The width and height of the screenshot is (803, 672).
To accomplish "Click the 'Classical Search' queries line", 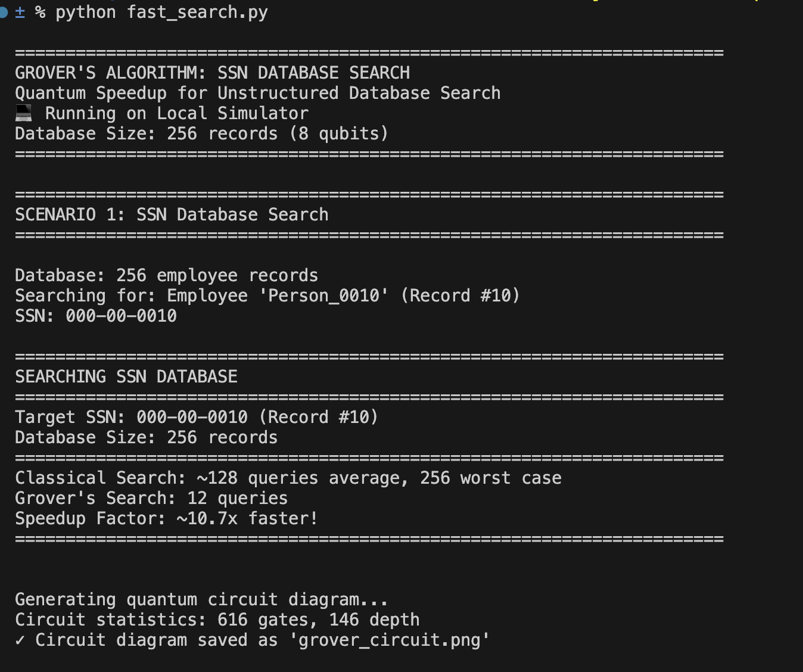I will click(x=288, y=478).
